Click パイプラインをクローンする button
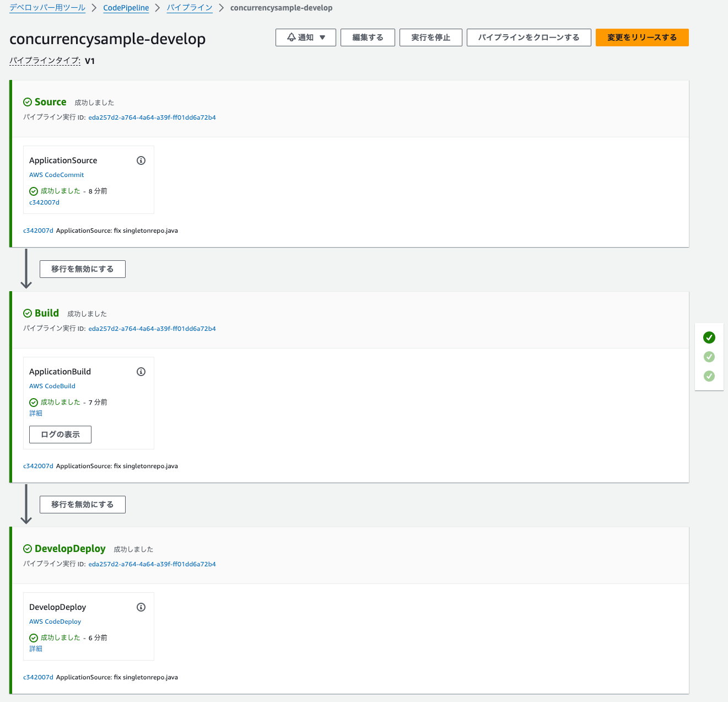The image size is (728, 702). coord(529,37)
